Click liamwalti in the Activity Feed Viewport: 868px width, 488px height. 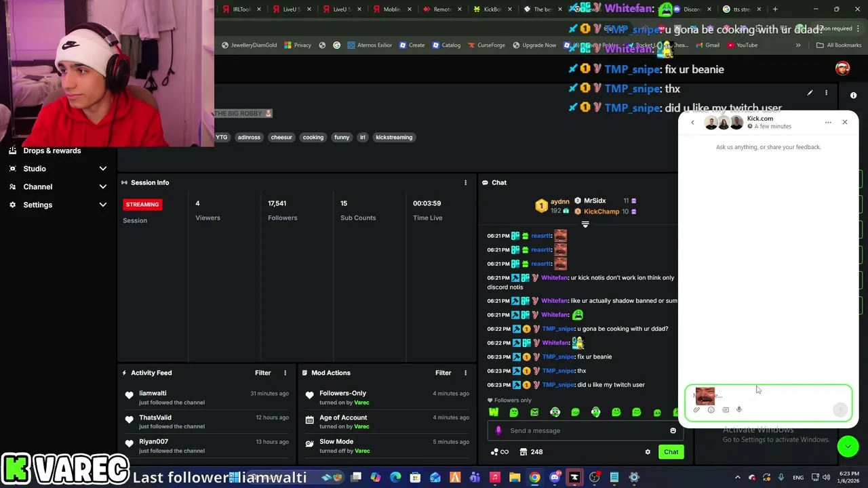pyautogui.click(x=153, y=393)
